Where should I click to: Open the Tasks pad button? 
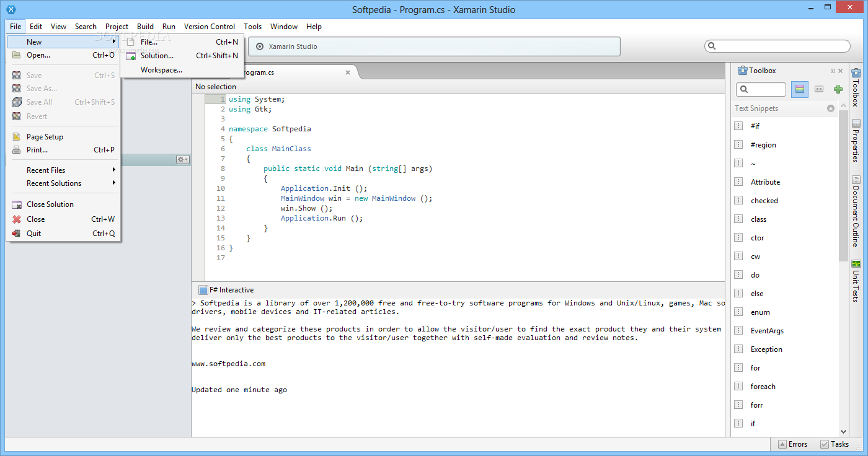pyautogui.click(x=835, y=444)
